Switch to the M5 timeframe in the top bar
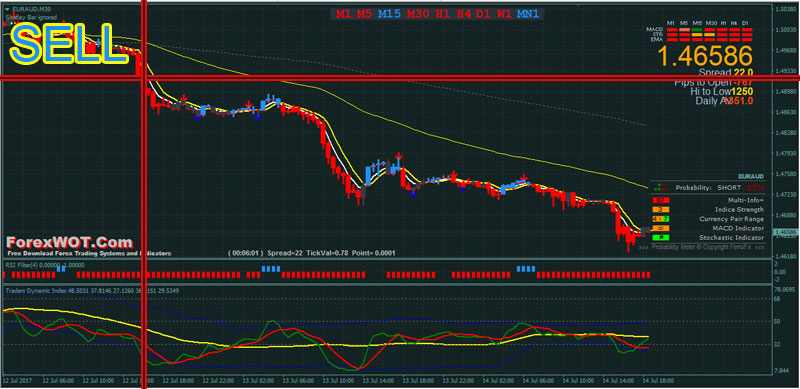 [364, 14]
